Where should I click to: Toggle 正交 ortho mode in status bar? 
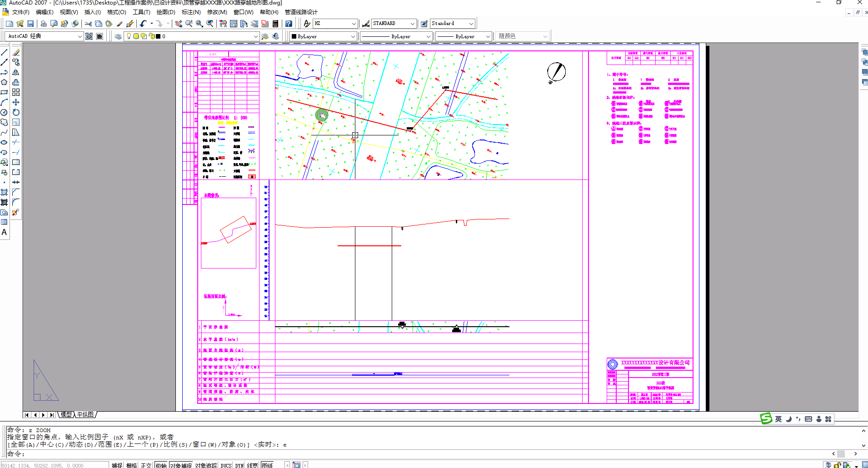pyautogui.click(x=146, y=465)
